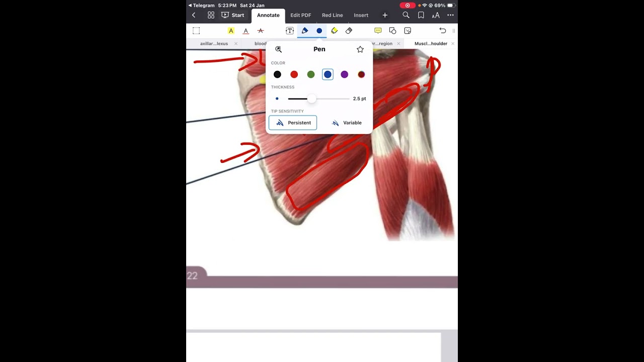
Task: Click the magnifier icon in Pen panel
Action: pyautogui.click(x=278, y=49)
